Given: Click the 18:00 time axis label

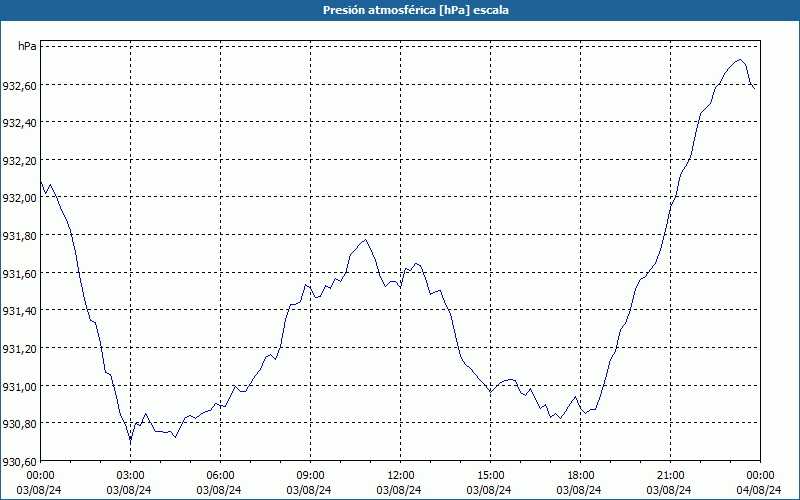Looking at the screenshot, I should pos(581,476).
